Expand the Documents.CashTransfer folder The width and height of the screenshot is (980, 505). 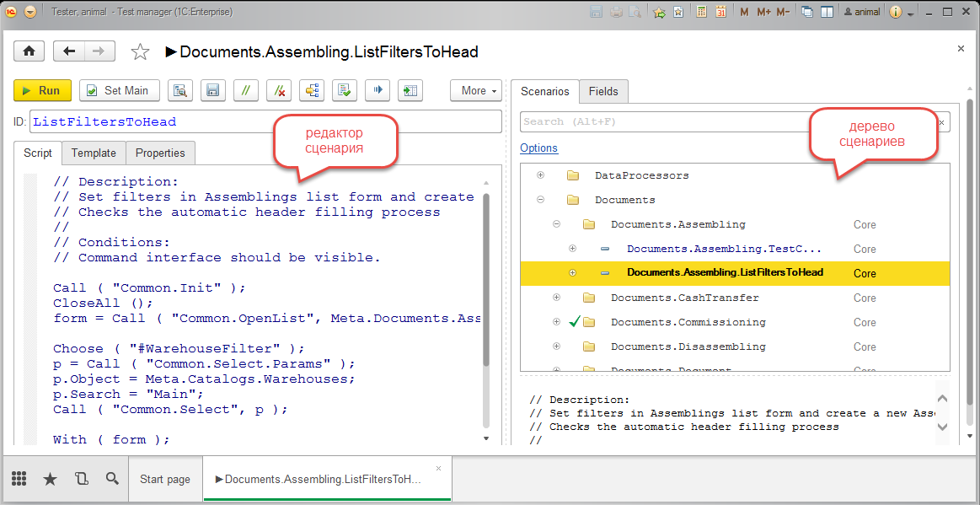click(x=556, y=298)
